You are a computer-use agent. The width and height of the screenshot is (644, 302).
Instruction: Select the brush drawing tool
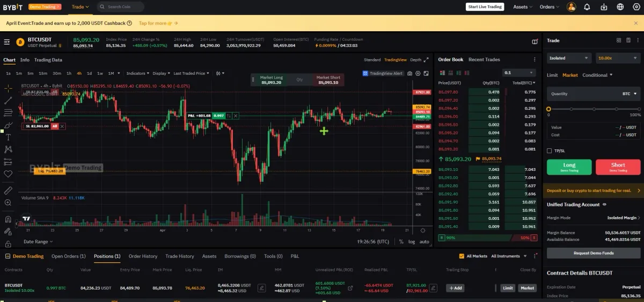[x=8, y=125]
